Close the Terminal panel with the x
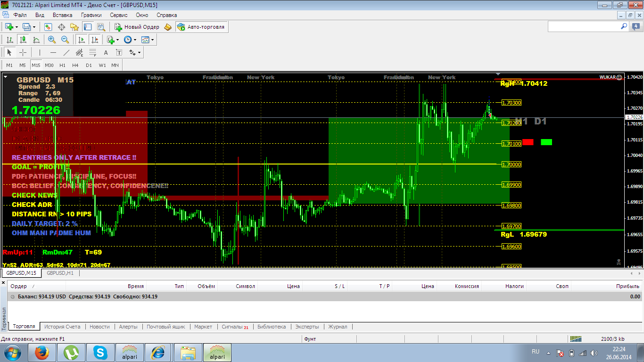644x362 pixels. click(x=3, y=282)
